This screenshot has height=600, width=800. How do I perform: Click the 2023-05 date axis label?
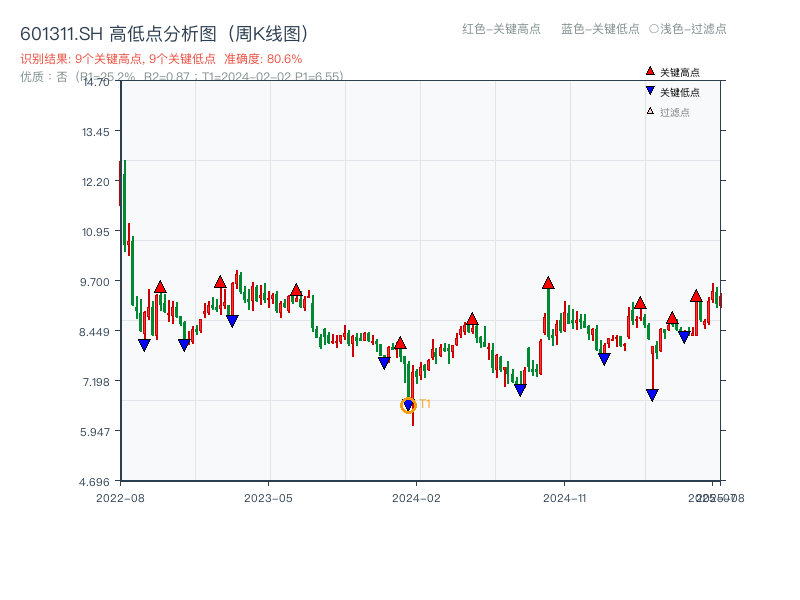(268, 498)
